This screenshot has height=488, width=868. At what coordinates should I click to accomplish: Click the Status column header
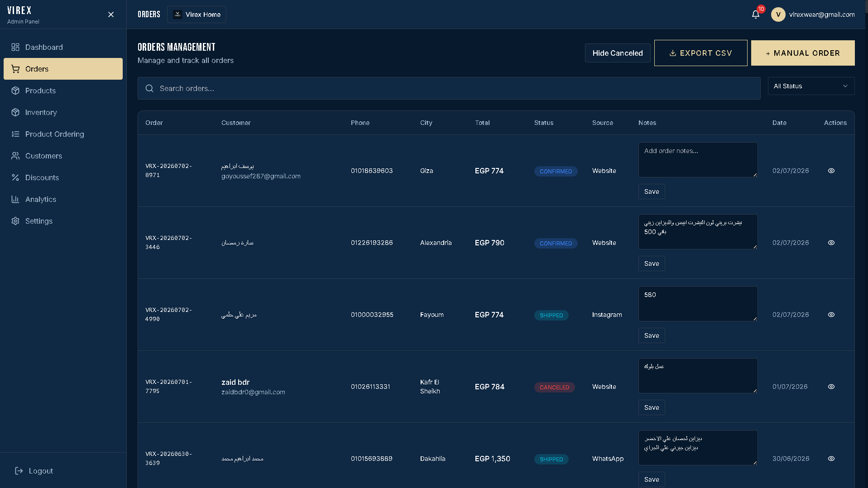(x=544, y=123)
